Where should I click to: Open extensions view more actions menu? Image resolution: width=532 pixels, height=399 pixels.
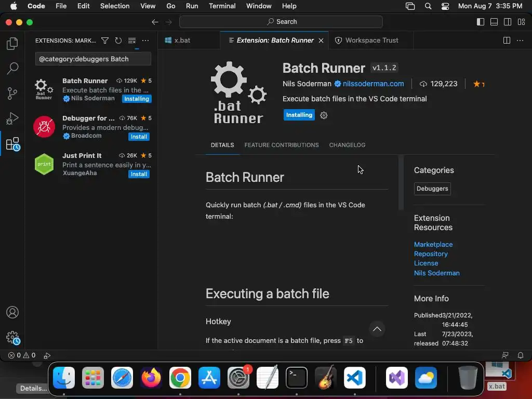(x=145, y=41)
